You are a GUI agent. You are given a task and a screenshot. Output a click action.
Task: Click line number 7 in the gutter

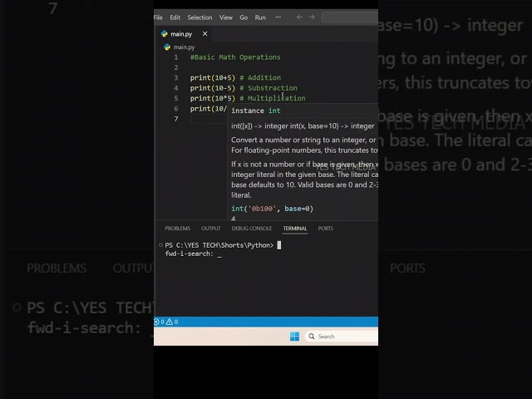176,119
